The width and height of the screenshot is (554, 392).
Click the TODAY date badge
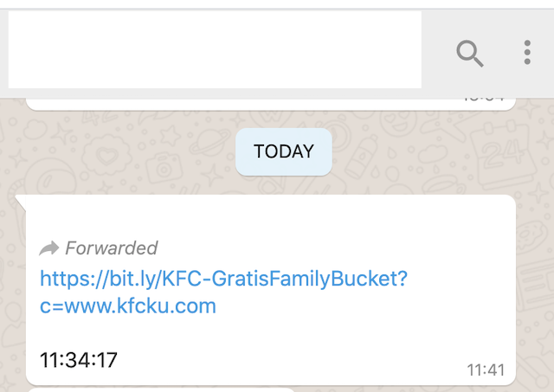pos(284,151)
